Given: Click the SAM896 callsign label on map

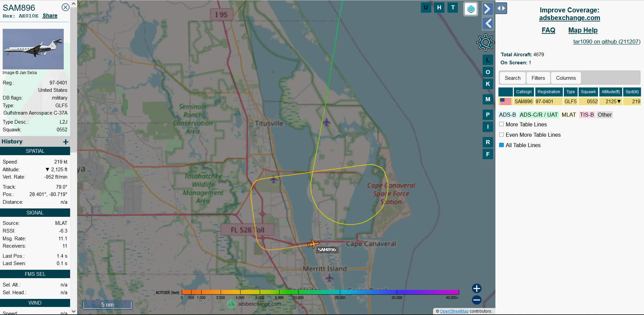Looking at the screenshot, I should tap(327, 250).
